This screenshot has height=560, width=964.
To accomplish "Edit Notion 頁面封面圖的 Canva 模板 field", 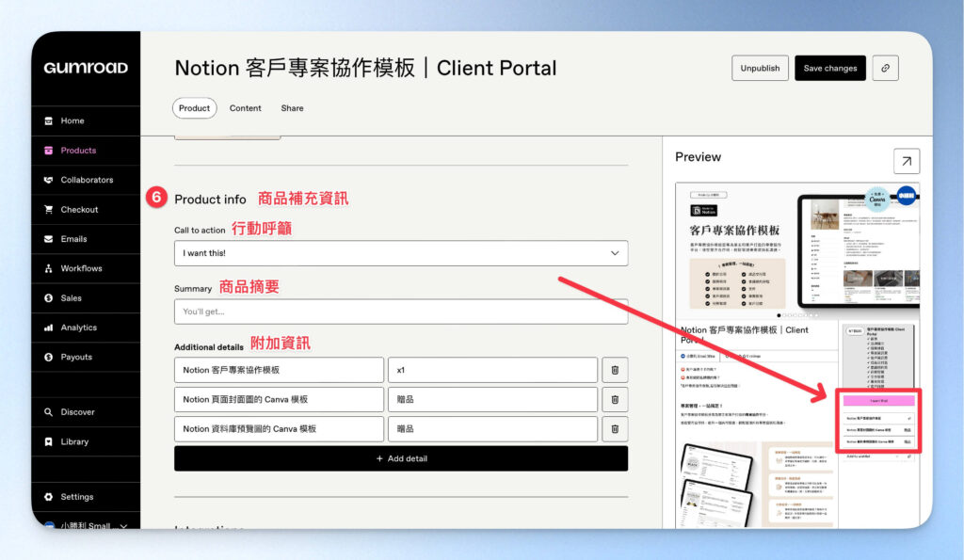I will pyautogui.click(x=279, y=400).
